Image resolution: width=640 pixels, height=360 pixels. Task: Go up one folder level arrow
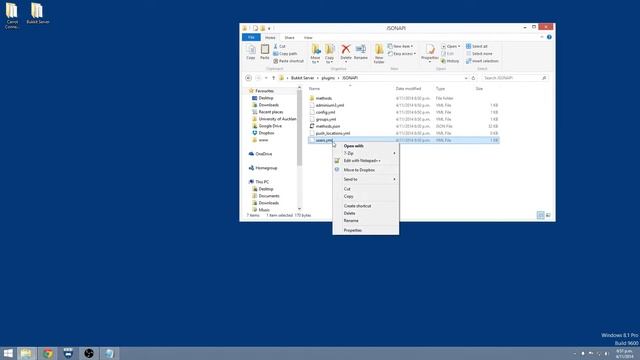273,78
